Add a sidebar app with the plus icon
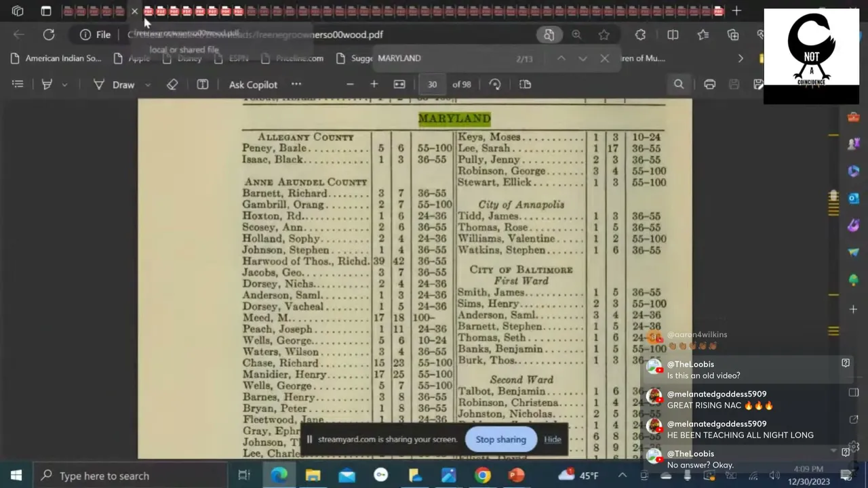Viewport: 868px width, 488px height. point(854,309)
